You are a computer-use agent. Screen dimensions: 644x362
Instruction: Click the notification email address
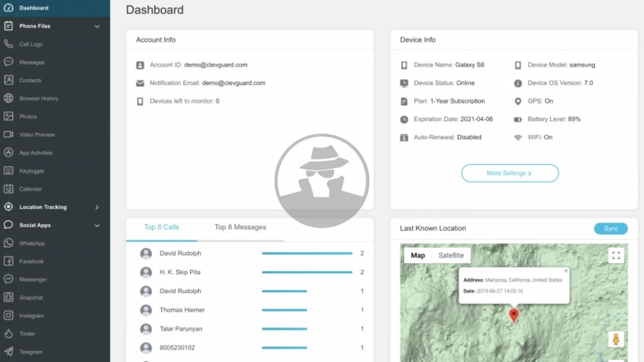point(233,83)
